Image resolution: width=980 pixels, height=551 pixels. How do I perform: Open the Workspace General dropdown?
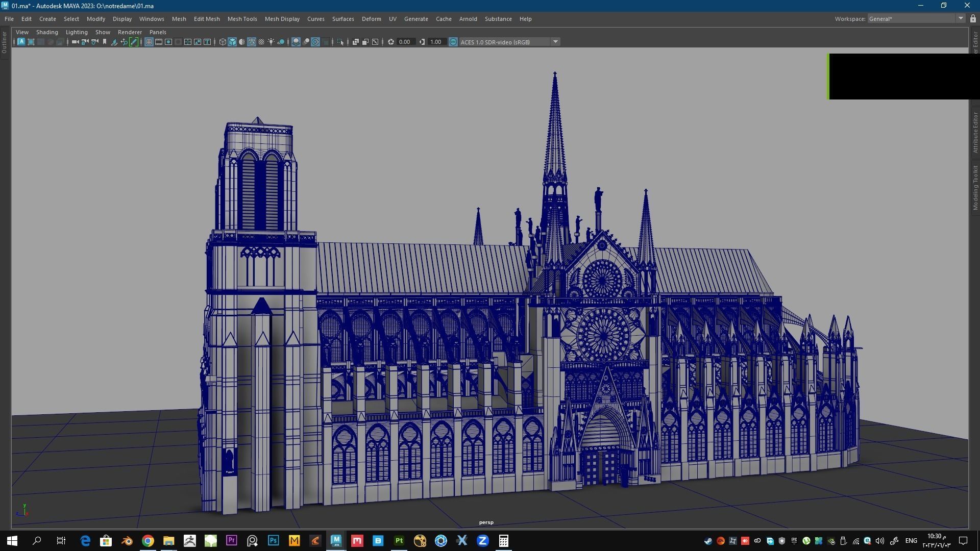pyautogui.click(x=916, y=19)
